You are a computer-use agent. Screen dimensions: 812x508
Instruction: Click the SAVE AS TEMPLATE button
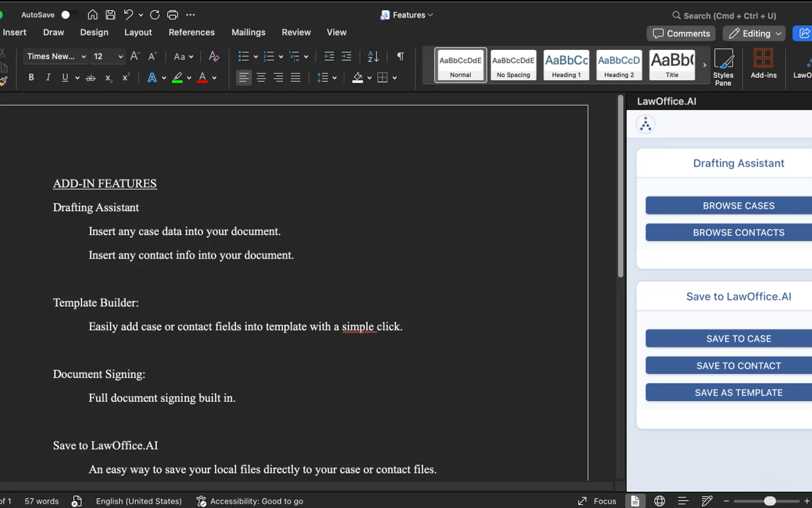[x=729, y=393]
